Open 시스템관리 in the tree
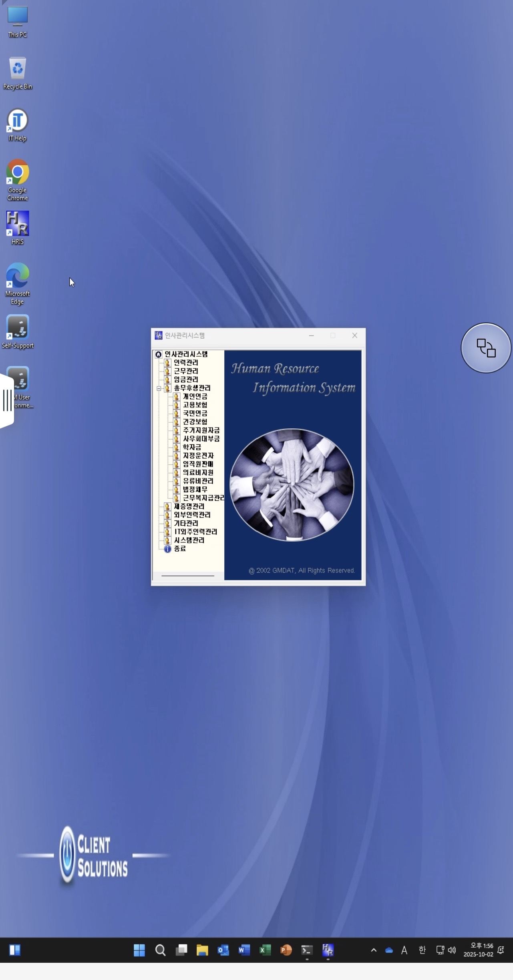This screenshot has height=980, width=513. 189,540
